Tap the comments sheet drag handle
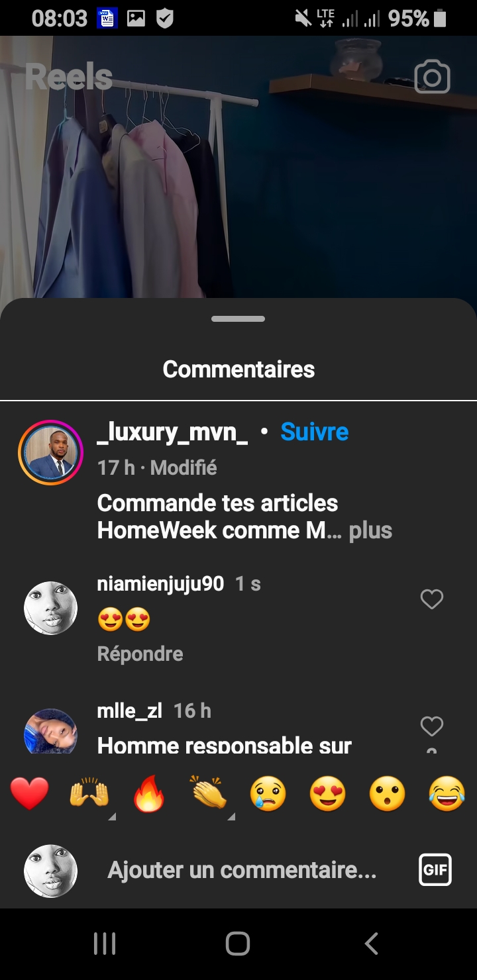 click(238, 318)
